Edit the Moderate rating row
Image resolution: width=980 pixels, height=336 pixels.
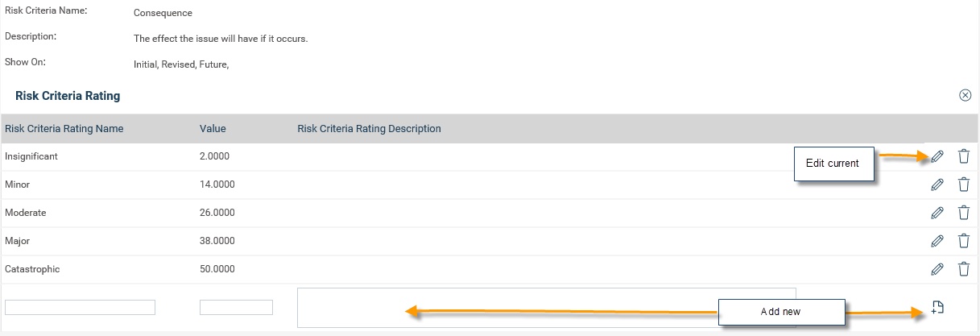[x=937, y=213]
